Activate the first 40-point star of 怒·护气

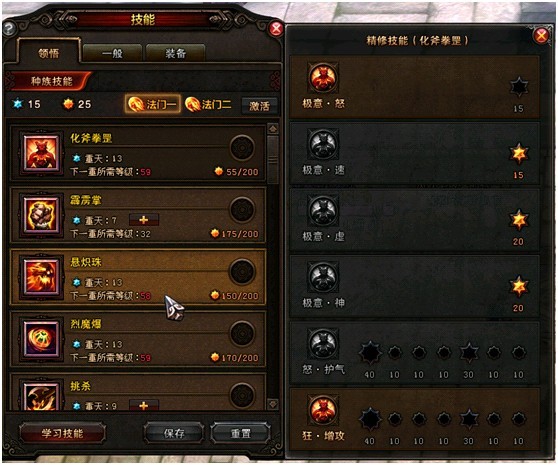tap(370, 353)
